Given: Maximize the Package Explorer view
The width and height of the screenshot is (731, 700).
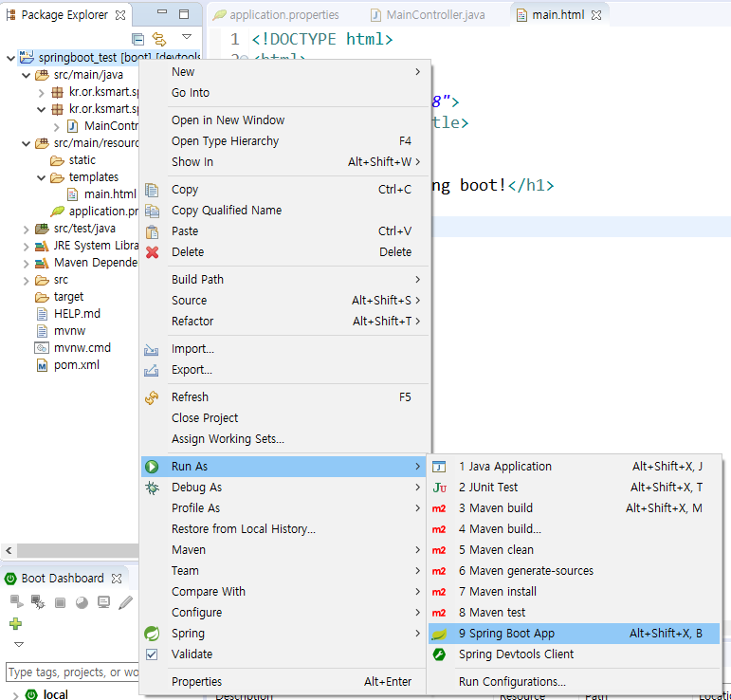Looking at the screenshot, I should [x=184, y=14].
